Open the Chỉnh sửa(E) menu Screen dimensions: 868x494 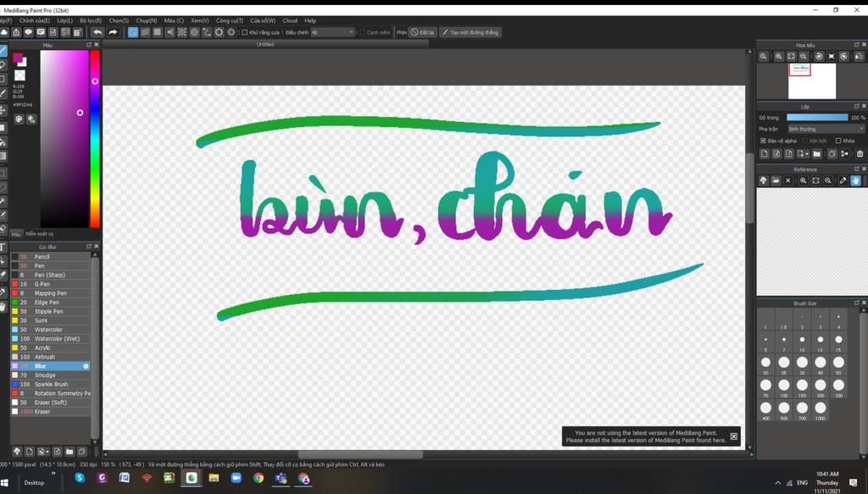[34, 20]
